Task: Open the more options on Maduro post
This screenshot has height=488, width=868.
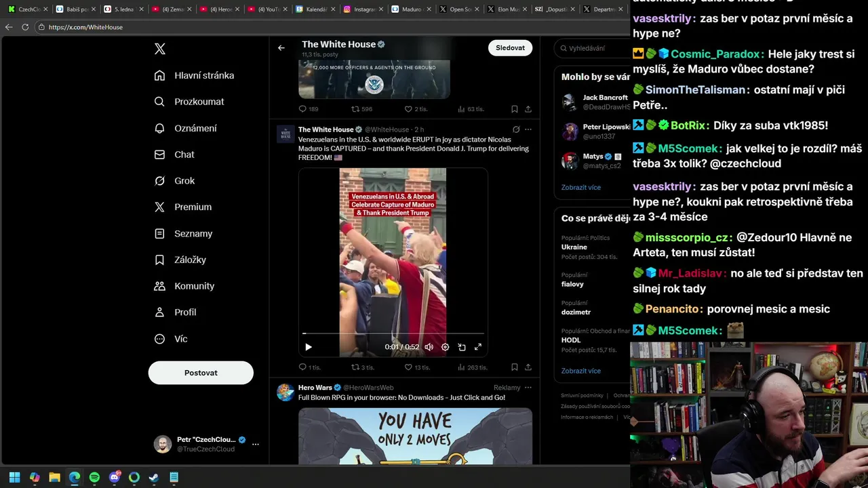Action: pyautogui.click(x=528, y=129)
